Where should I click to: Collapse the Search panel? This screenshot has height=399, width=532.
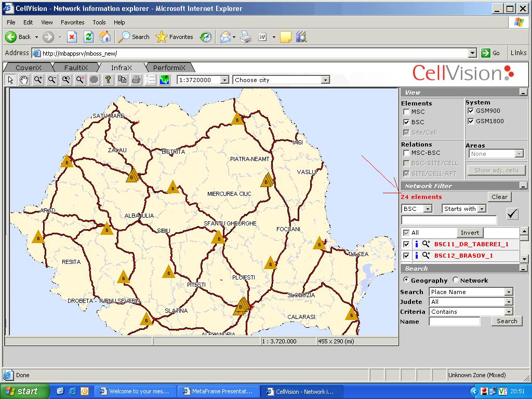(523, 269)
